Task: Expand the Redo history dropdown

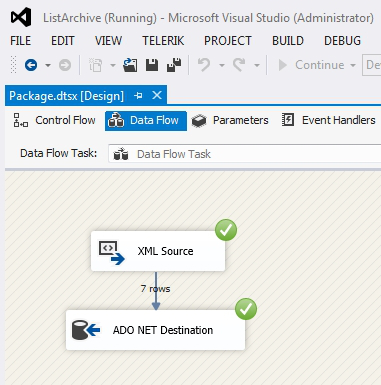Action: tap(257, 65)
